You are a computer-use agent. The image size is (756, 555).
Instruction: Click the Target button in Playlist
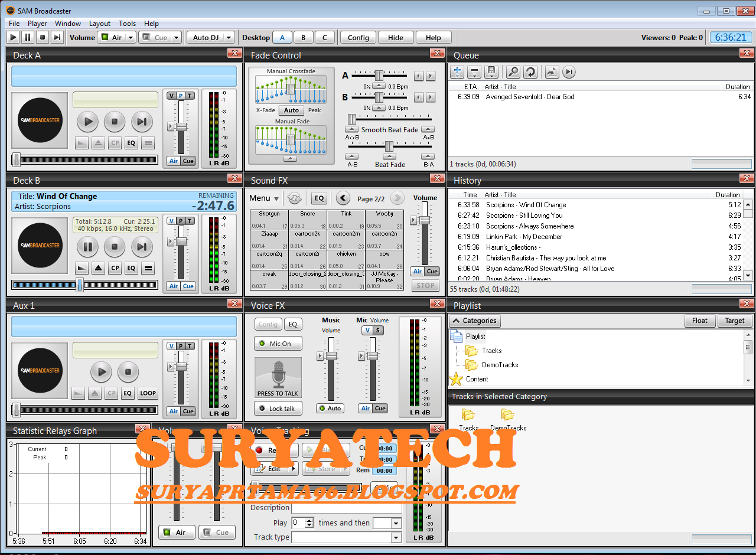point(735,321)
